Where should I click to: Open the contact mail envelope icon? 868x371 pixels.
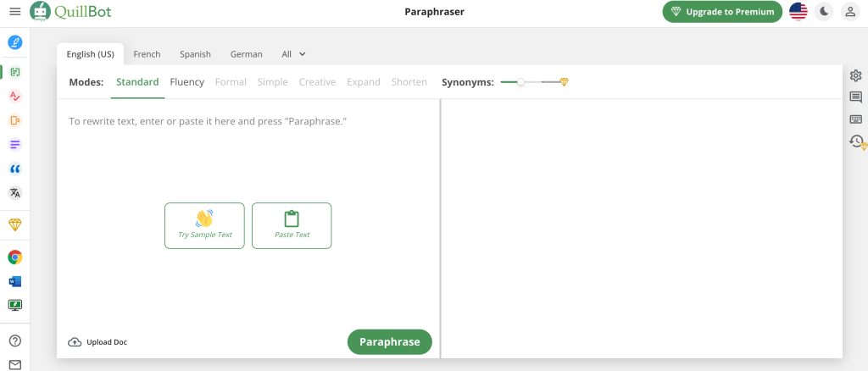15,365
